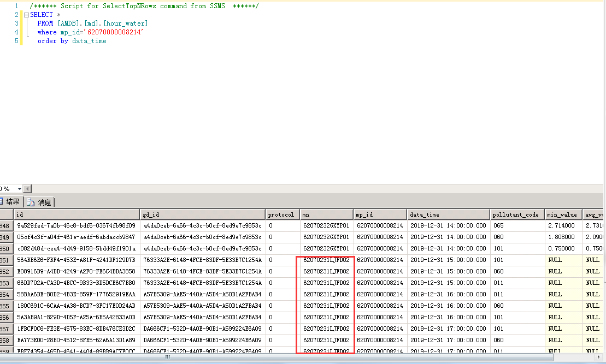Viewport: 606px width, 364px height.
Task: Click the pollutant_code column header
Action: click(x=517, y=214)
